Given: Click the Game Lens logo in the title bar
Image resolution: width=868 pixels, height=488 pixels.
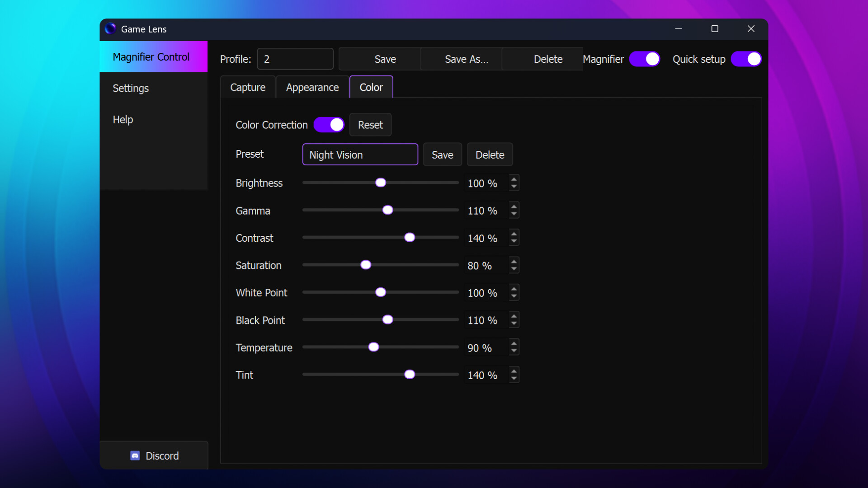Looking at the screenshot, I should pos(110,28).
